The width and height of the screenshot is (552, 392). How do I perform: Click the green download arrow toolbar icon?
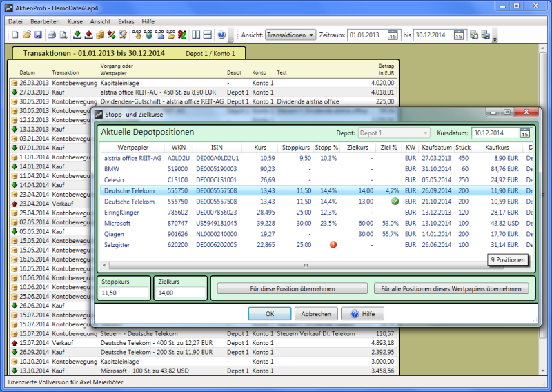coord(77,35)
